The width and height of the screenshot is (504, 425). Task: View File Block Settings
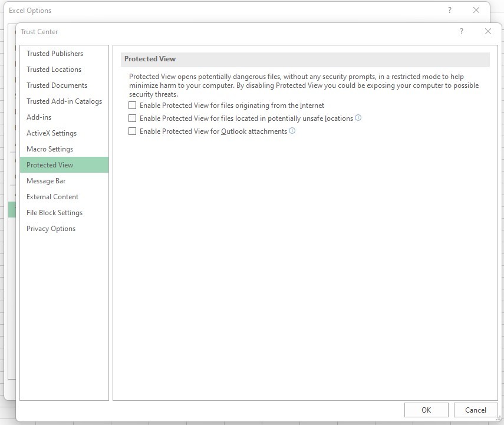point(64,212)
